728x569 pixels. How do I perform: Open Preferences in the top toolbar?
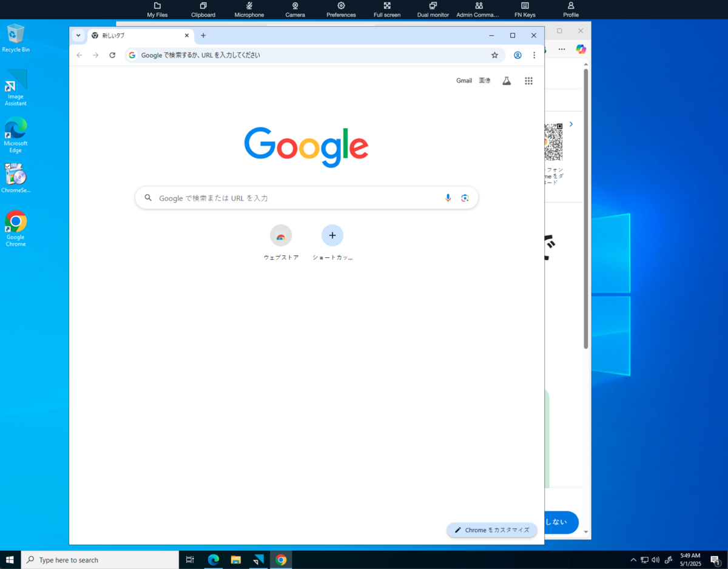point(341,9)
